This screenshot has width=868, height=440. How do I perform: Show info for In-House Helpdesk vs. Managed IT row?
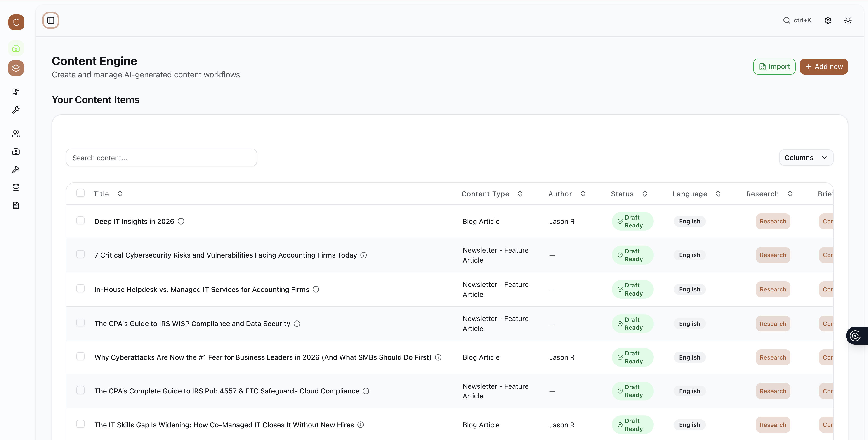click(316, 289)
